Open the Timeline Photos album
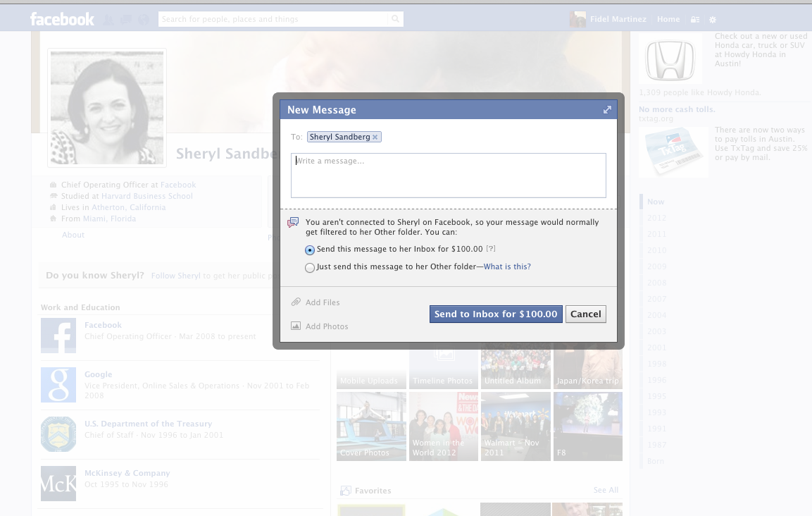Image resolution: width=812 pixels, height=516 pixels. [x=444, y=366]
